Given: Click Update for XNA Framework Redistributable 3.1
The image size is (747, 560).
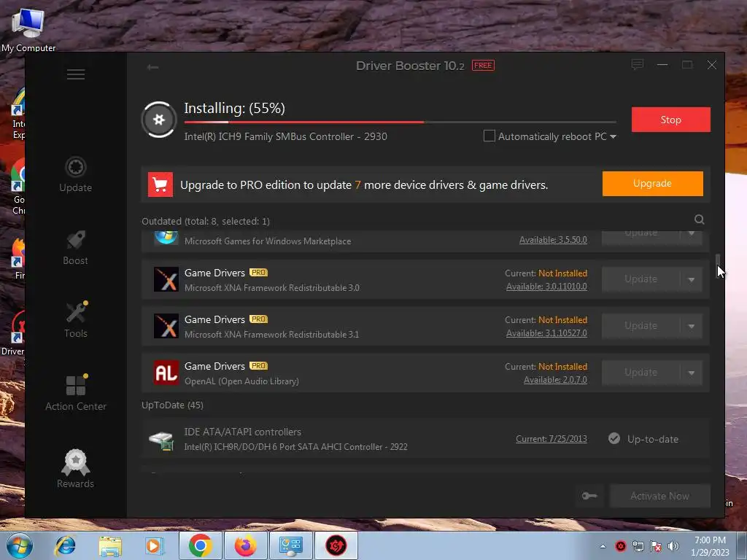Looking at the screenshot, I should tap(640, 326).
